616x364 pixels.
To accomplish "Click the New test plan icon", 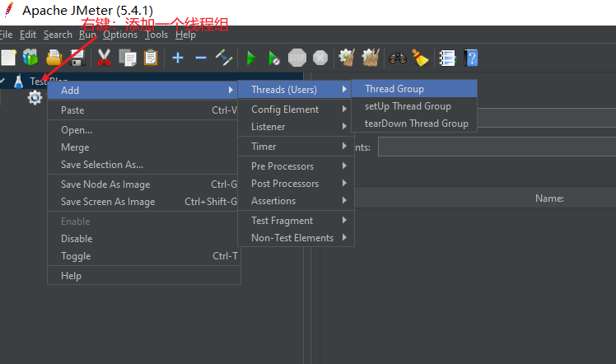I will (x=8, y=58).
